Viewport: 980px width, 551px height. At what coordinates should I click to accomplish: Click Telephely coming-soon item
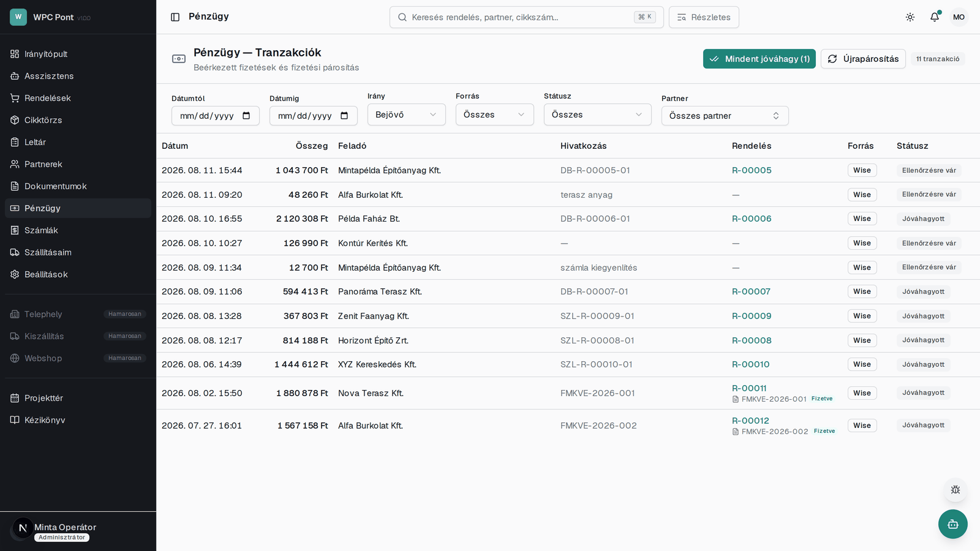[x=78, y=314]
